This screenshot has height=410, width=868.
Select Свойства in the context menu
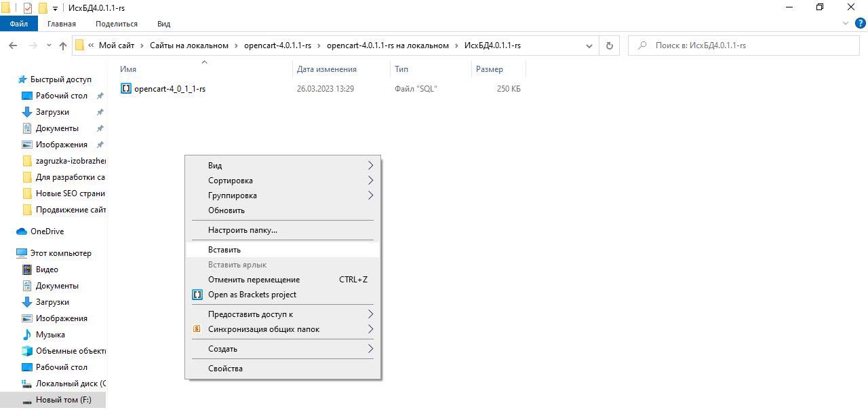point(225,369)
